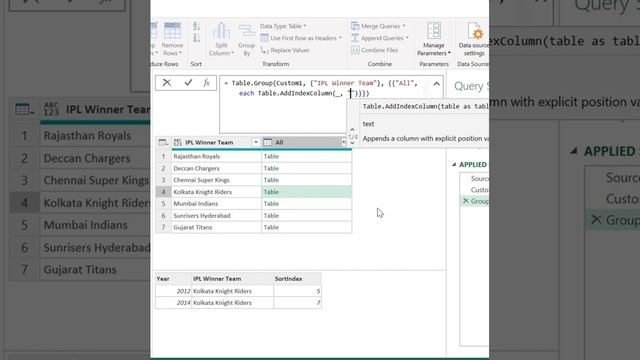Collapse the formula bar with the chevron
The width and height of the screenshot is (640, 360).
[x=436, y=84]
